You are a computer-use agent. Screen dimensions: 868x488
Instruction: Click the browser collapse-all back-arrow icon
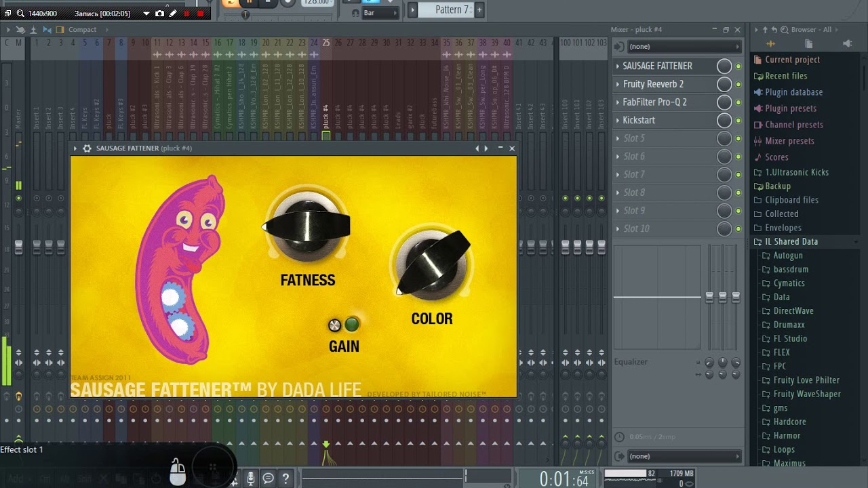pos(774,30)
